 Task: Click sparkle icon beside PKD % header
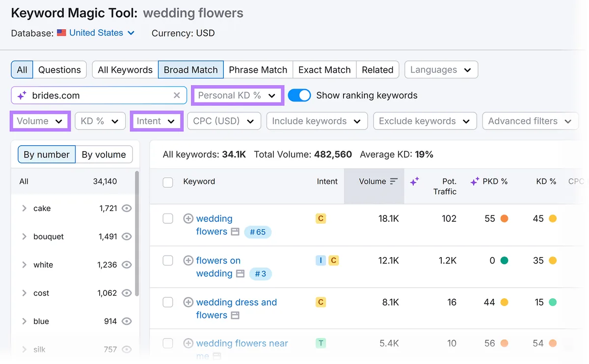475,182
